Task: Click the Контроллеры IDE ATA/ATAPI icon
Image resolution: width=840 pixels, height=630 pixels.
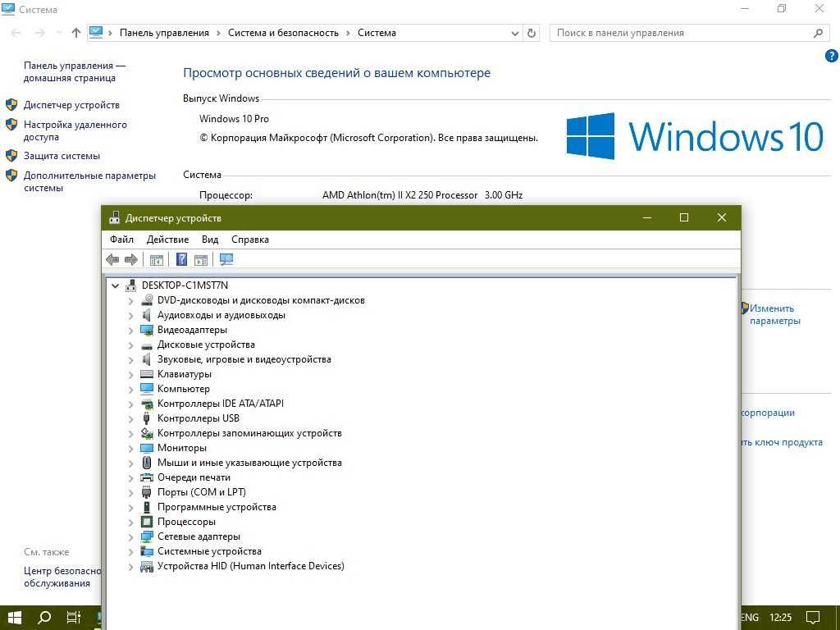Action: point(146,404)
